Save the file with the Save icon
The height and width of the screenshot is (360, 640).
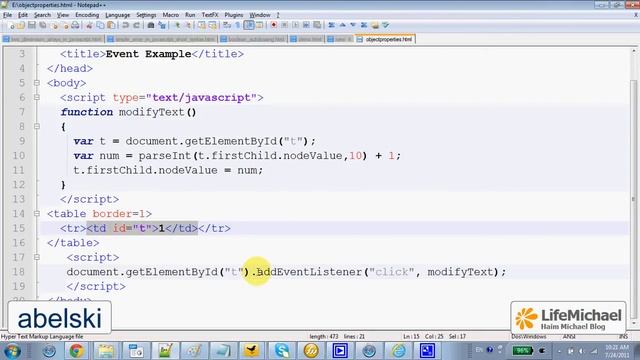point(32,25)
